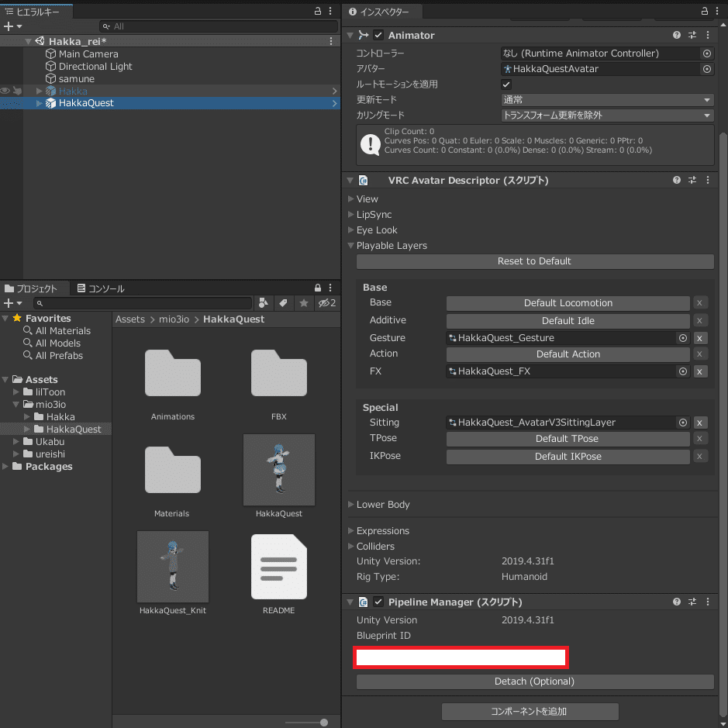Open VRC Avatar Descriptor presets
728x728 pixels.
[x=692, y=180]
